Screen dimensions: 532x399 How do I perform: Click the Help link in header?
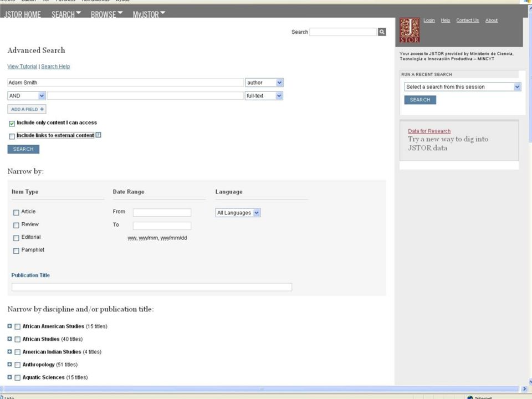[x=446, y=21]
